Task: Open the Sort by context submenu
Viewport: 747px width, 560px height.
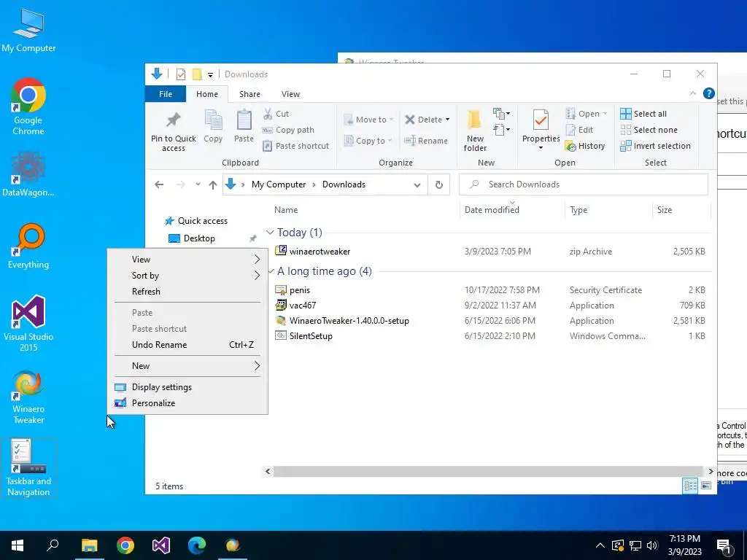Action: pyautogui.click(x=187, y=276)
